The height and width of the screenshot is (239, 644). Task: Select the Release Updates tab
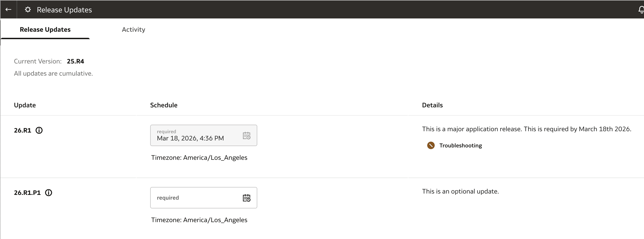[45, 29]
